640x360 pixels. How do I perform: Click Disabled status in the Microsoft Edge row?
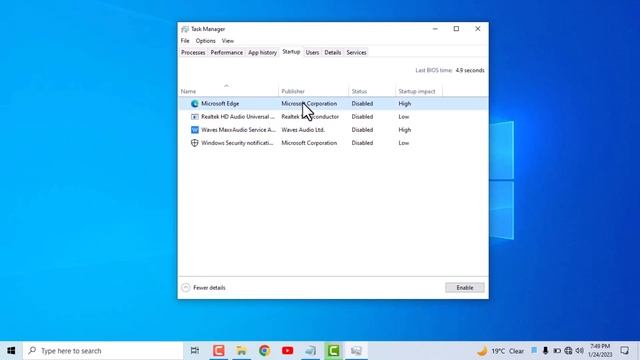click(362, 104)
